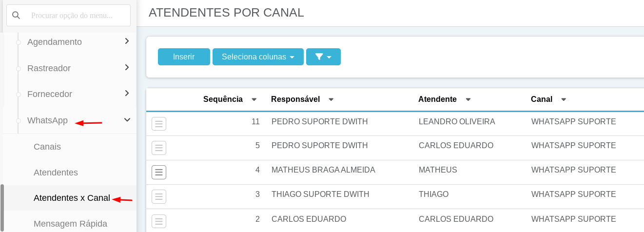Open row menu for sequence 2 entry
The width and height of the screenshot is (644, 232).
click(x=159, y=221)
